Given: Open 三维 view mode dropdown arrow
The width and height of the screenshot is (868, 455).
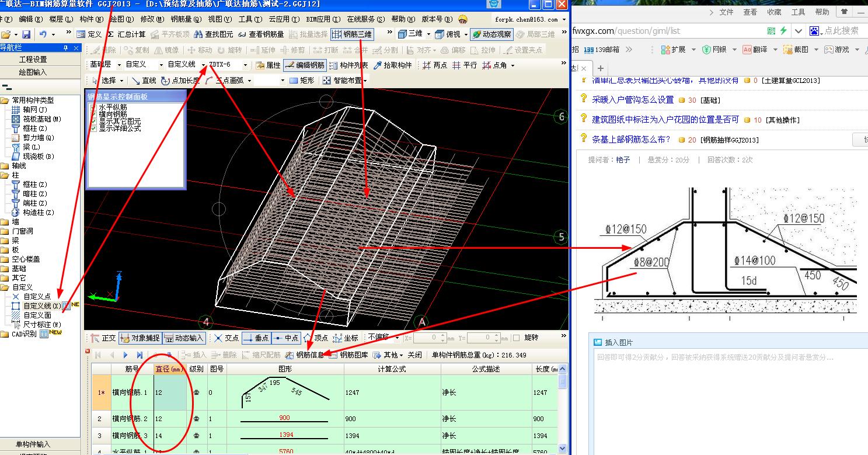Looking at the screenshot, I should point(428,34).
